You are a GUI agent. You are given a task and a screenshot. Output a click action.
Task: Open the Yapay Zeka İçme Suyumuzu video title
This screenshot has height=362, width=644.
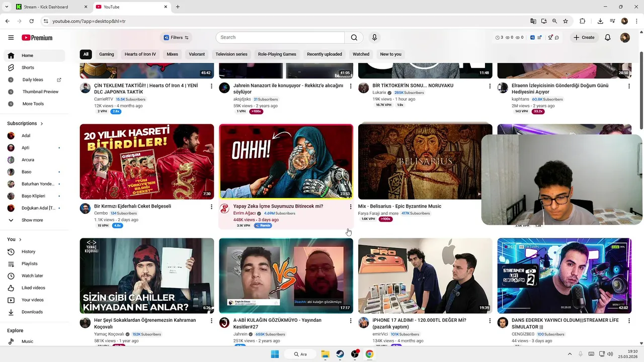point(278,206)
